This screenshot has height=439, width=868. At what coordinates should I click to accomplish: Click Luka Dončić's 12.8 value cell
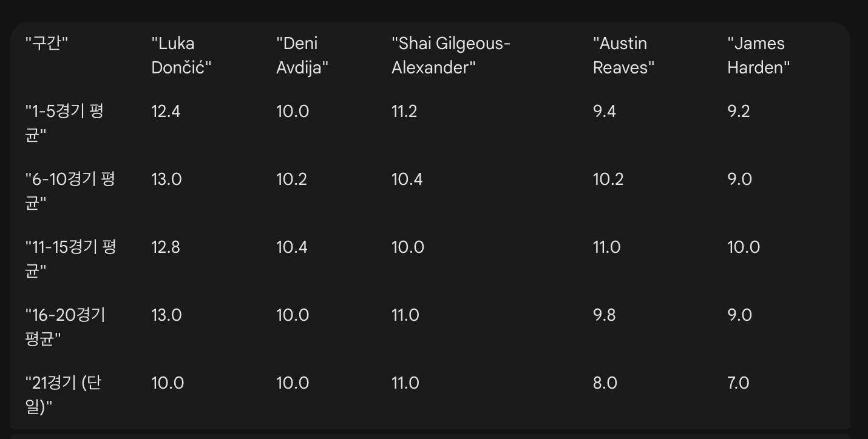[x=166, y=247]
